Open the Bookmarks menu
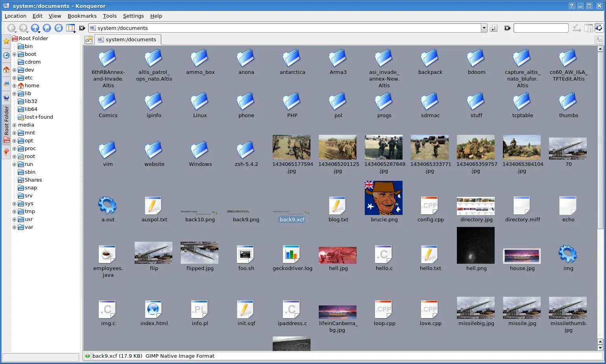Screen dimensions: 606x364 click(82, 16)
